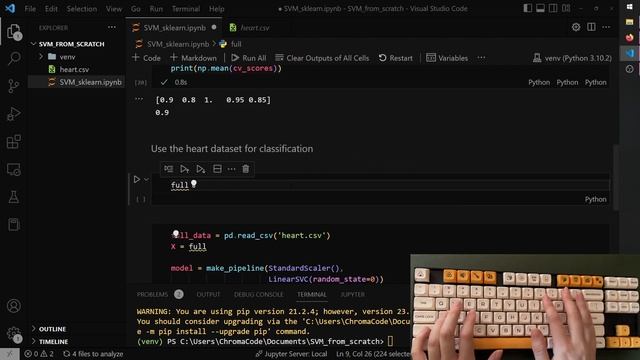The width and height of the screenshot is (640, 360).
Task: Open notebook toolbar overflow ellipsis
Action: [x=481, y=58]
